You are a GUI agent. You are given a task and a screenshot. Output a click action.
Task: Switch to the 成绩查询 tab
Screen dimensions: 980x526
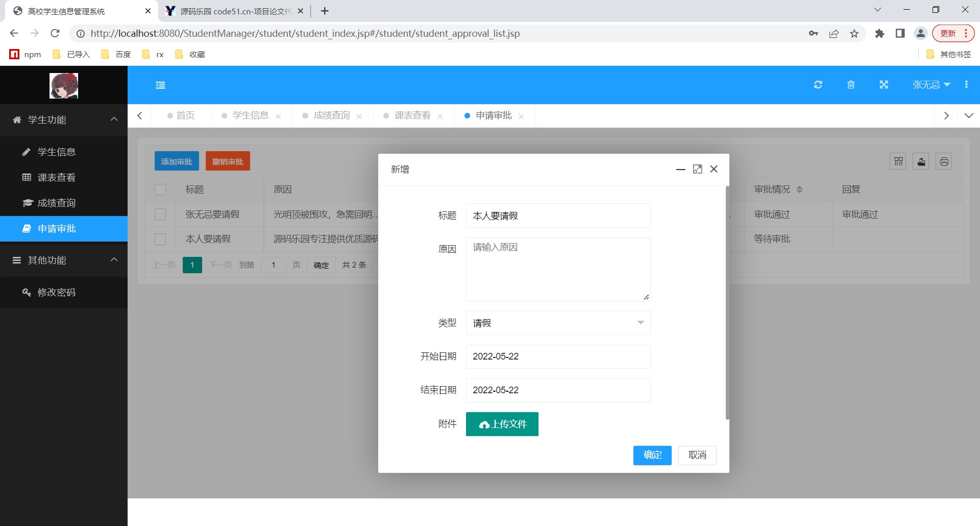click(x=331, y=116)
